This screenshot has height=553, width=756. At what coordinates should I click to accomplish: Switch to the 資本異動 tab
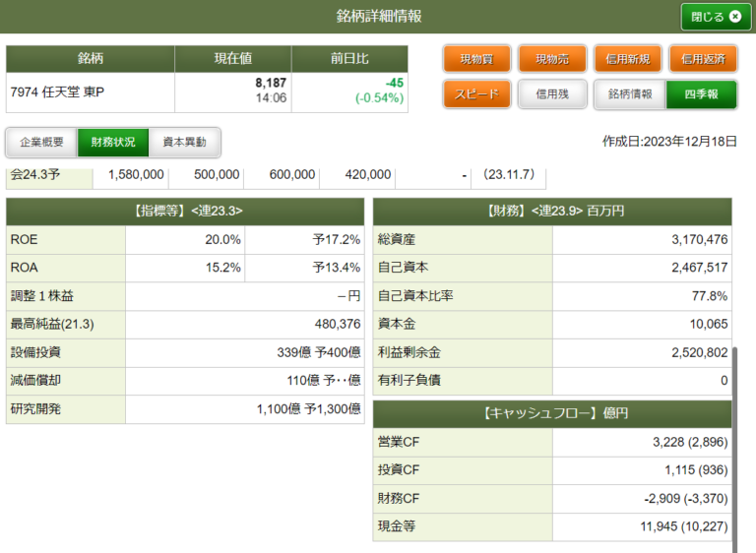point(184,143)
